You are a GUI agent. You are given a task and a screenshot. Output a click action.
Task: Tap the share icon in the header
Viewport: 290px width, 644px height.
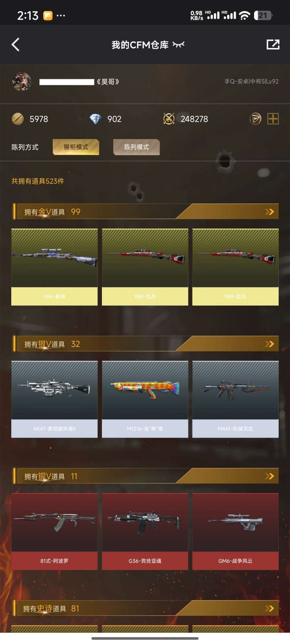tap(273, 45)
